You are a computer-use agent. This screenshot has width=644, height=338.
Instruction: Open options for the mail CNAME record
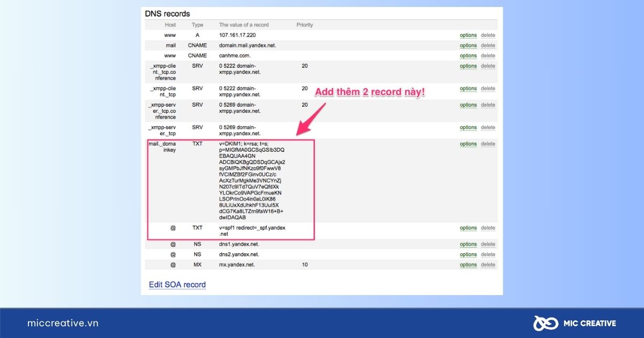pyautogui.click(x=468, y=46)
